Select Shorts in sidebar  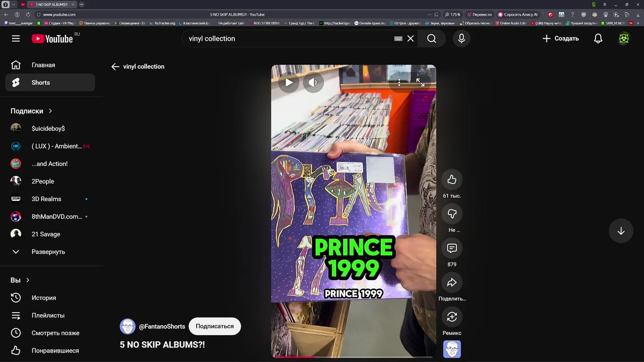point(50,82)
